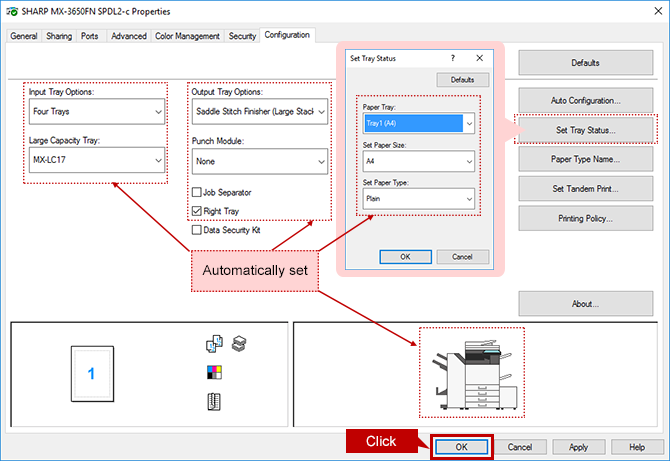Image resolution: width=670 pixels, height=461 pixels.
Task: Click Cancel in Set Tray Status dialog
Action: point(463,257)
